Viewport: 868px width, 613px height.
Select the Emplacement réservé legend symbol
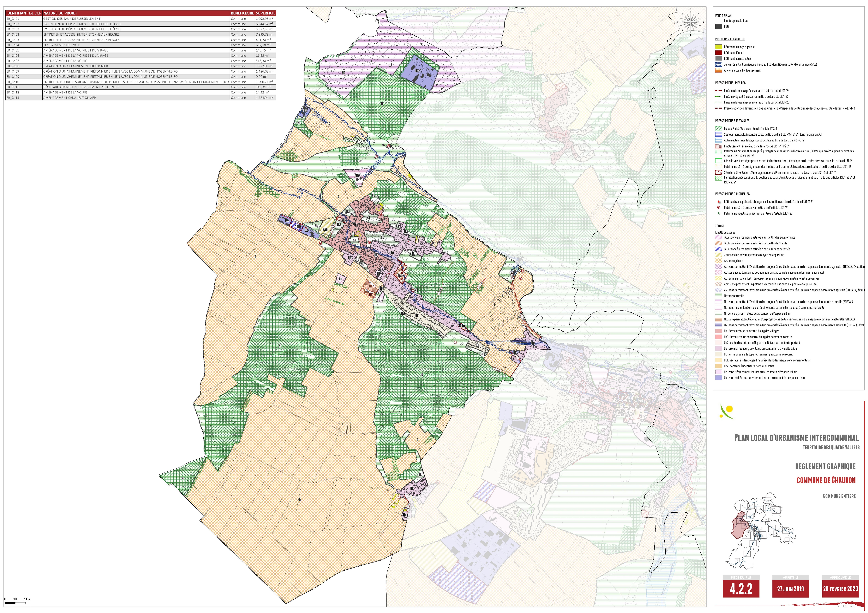click(x=719, y=146)
